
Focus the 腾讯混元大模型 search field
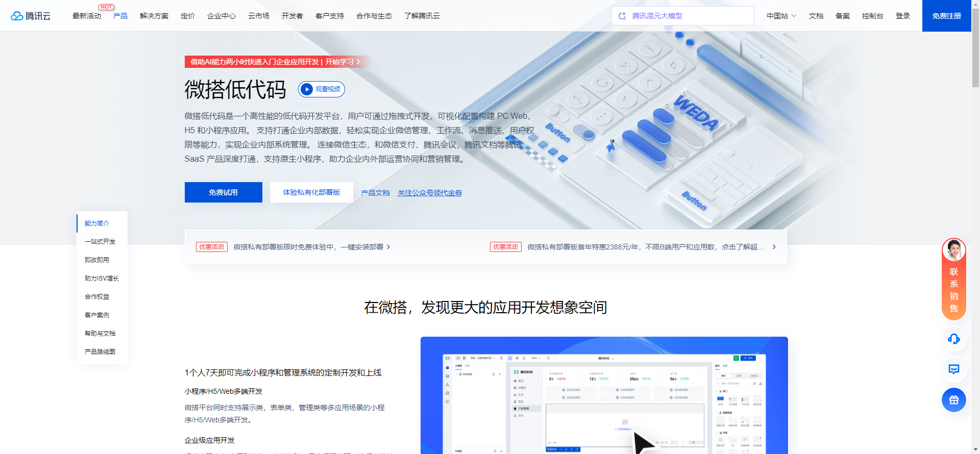tap(683, 16)
